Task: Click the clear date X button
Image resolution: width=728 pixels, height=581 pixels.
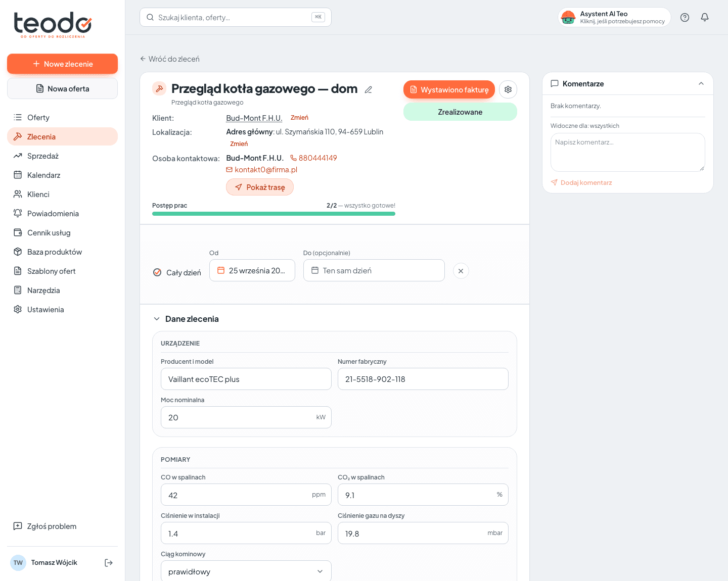Action: [461, 271]
